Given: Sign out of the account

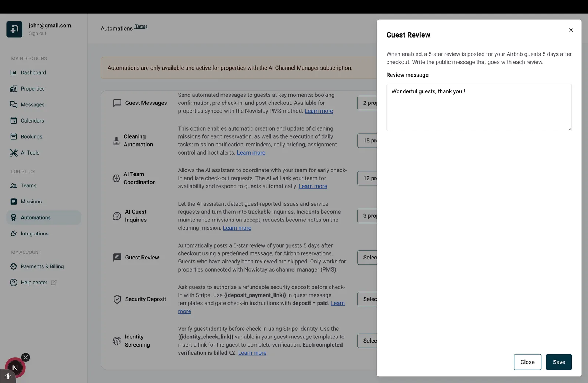Looking at the screenshot, I should (x=37, y=33).
